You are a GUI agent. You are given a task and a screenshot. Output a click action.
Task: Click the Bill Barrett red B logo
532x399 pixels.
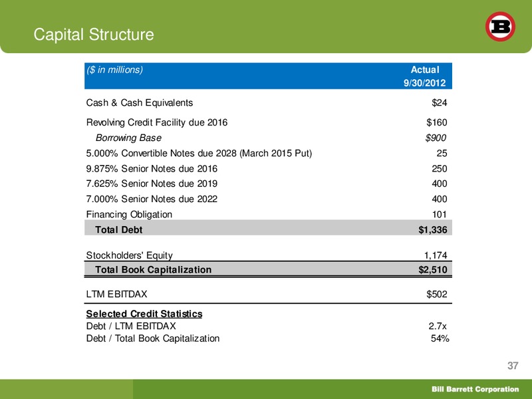(500, 27)
